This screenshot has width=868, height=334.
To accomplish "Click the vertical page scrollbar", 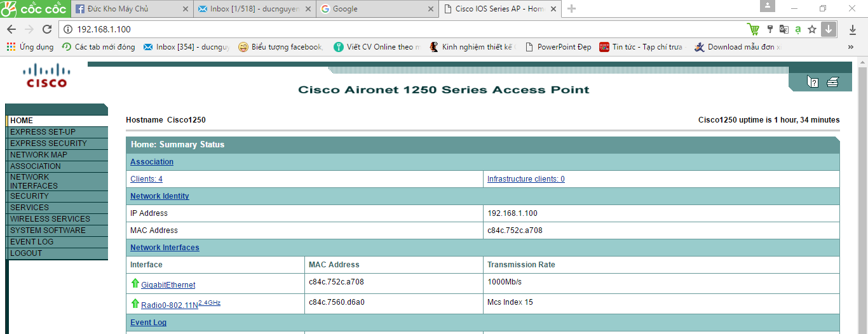I will 862,196.
